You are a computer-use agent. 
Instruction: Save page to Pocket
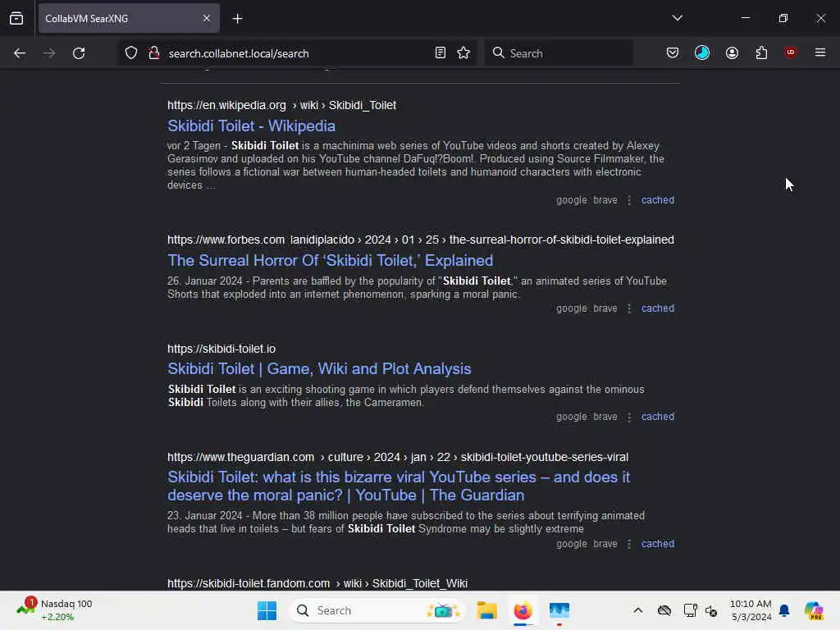(673, 52)
